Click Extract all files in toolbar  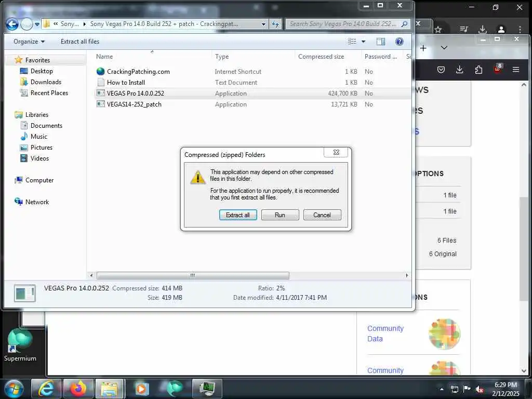[x=80, y=42]
